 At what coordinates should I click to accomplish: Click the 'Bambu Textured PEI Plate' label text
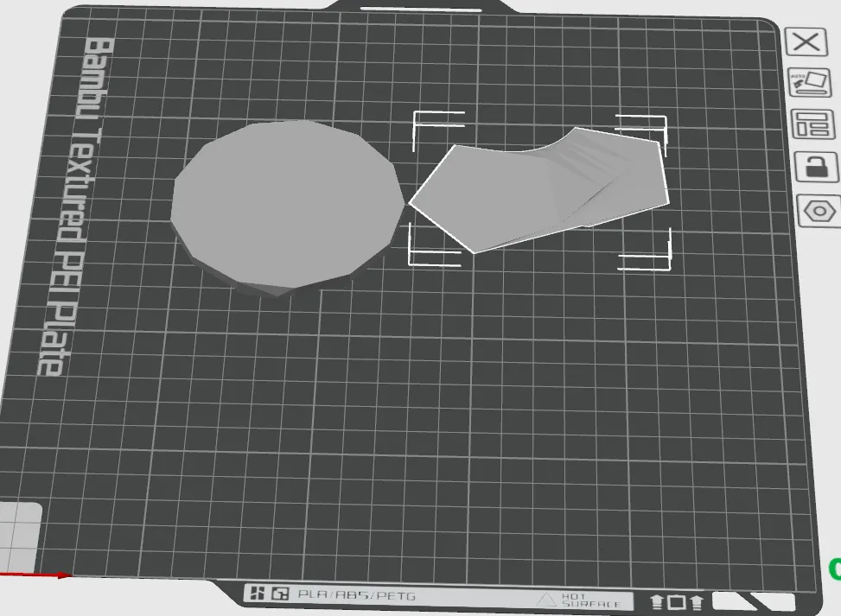coord(76,206)
